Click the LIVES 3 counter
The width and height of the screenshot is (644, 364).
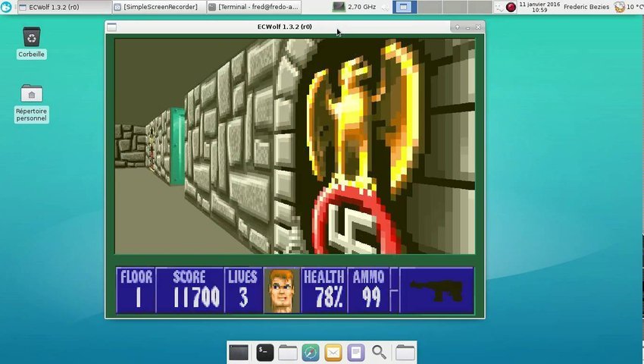(x=243, y=290)
